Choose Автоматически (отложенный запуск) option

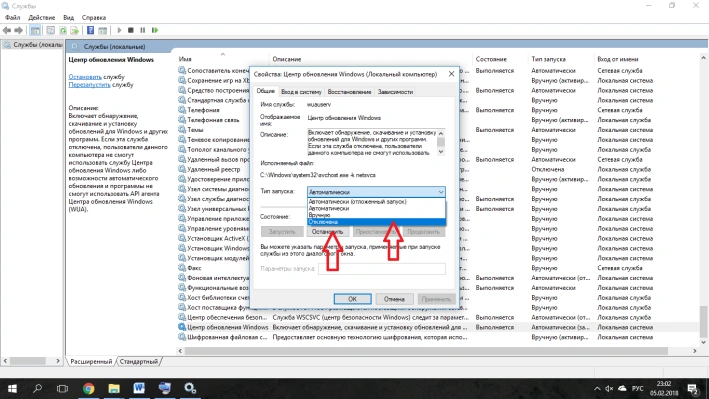[x=376, y=202]
